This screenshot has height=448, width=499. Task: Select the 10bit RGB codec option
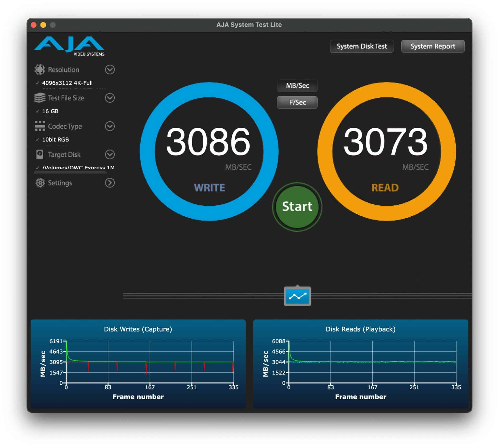(x=53, y=140)
